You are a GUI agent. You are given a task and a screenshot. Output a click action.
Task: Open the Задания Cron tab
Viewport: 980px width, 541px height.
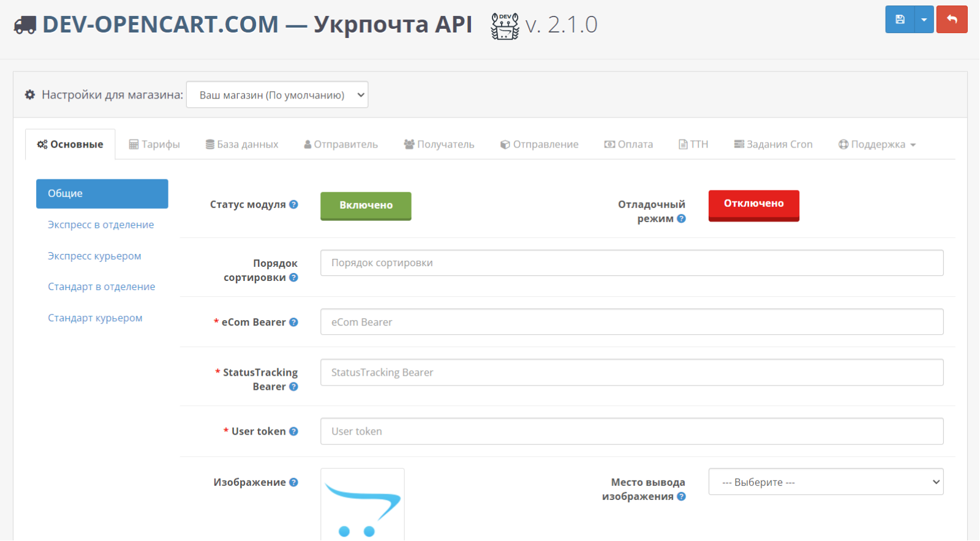click(774, 144)
